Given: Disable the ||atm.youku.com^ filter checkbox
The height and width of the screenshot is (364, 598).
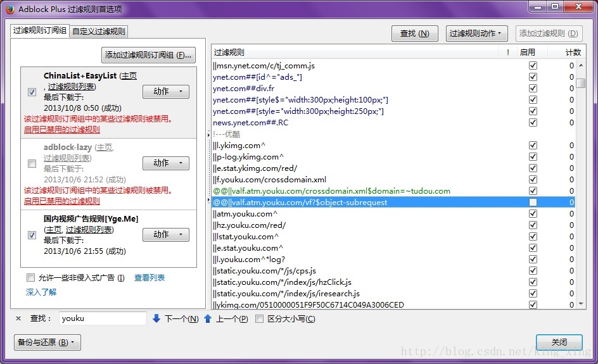Looking at the screenshot, I should [x=533, y=213].
